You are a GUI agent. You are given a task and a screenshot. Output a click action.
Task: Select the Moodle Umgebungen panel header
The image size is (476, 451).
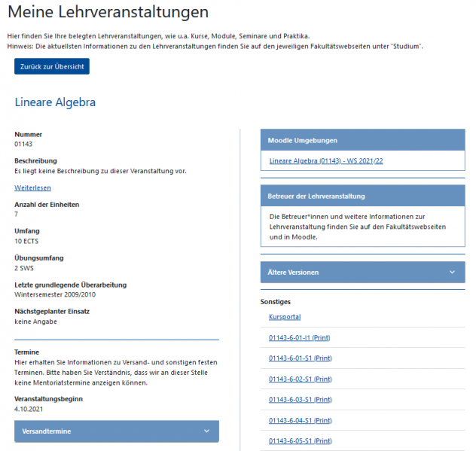pos(362,140)
